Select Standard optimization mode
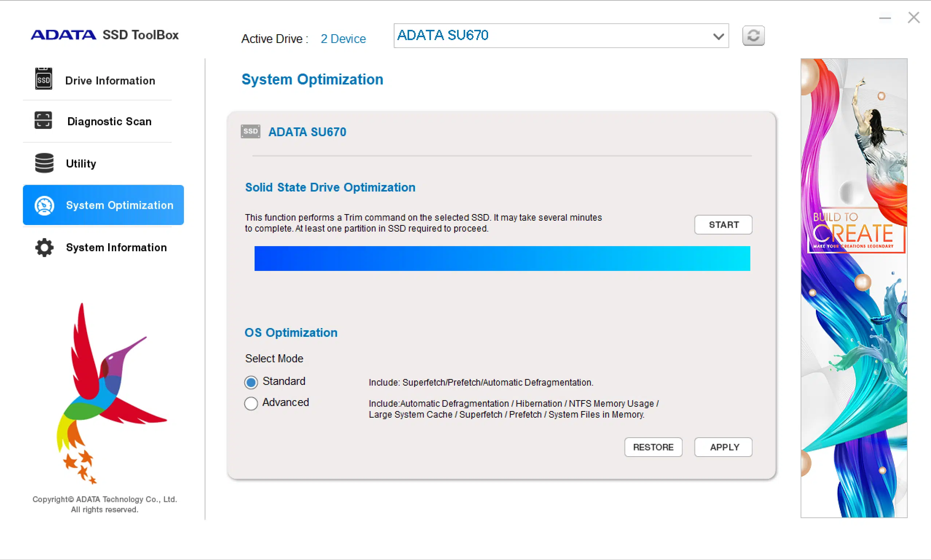The height and width of the screenshot is (560, 931). (x=251, y=382)
